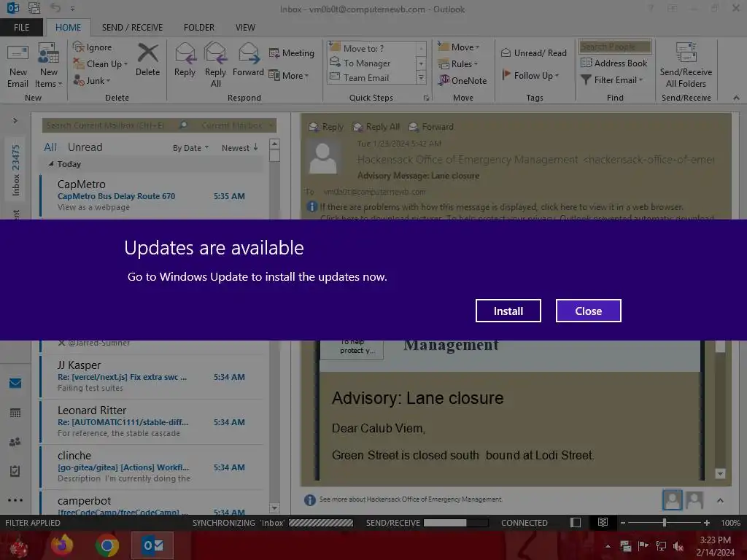747x560 pixels.
Task: Click Forward in the reading pane
Action: [431, 127]
